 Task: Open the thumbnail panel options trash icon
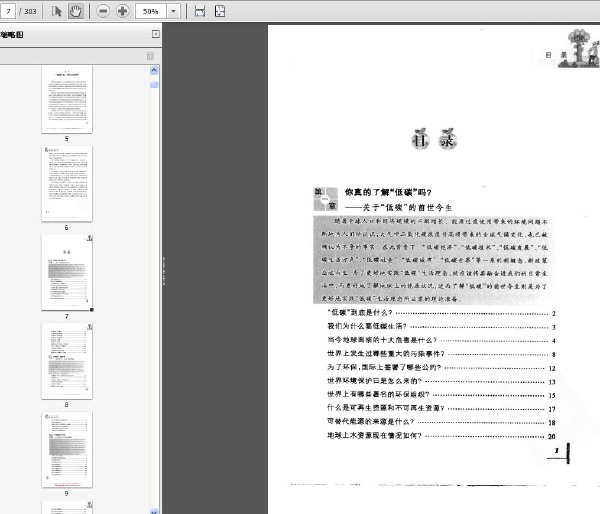tap(150, 56)
